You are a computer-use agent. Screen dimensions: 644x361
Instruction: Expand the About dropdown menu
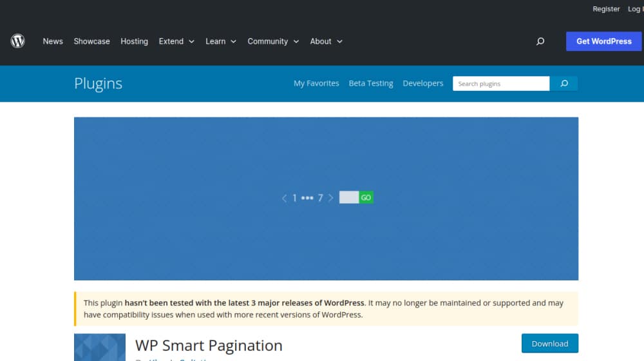(x=326, y=41)
